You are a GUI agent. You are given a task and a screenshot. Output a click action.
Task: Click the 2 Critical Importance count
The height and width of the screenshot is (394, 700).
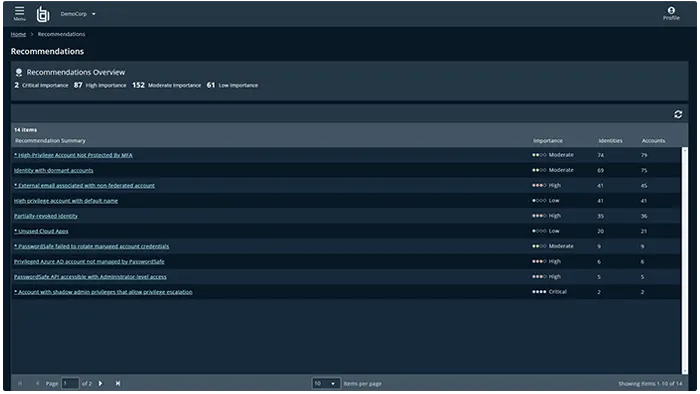pos(41,85)
